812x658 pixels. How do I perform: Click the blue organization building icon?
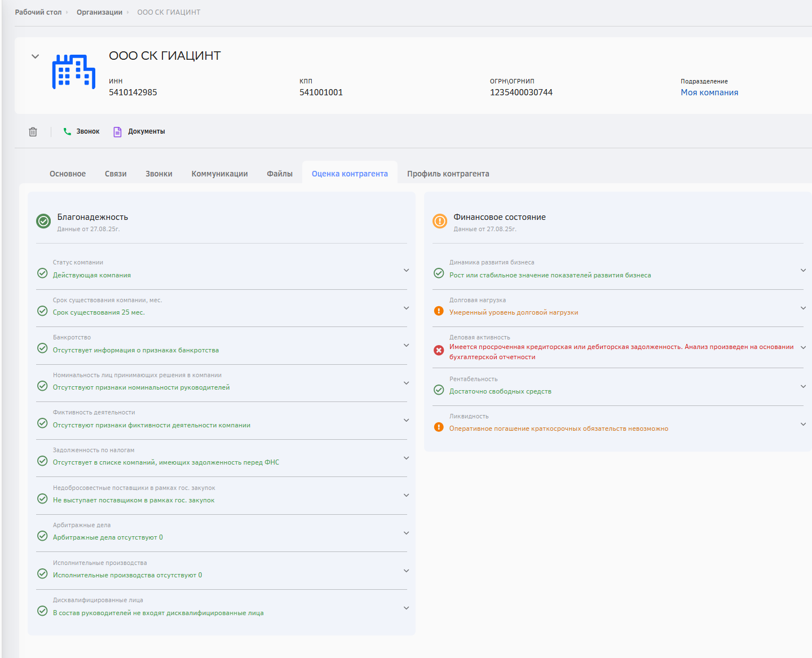tap(74, 72)
